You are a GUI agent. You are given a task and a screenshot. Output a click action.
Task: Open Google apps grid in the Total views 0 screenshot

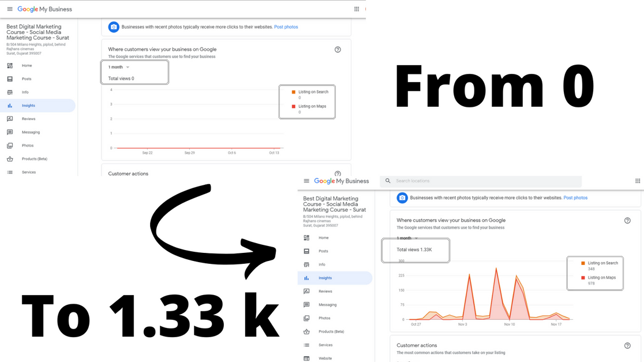[357, 9]
